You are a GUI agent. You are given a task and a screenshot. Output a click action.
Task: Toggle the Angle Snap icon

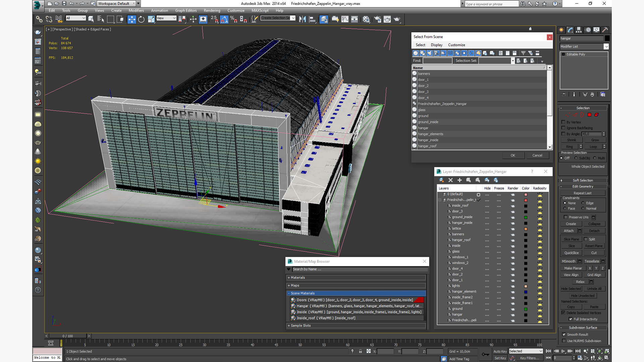click(224, 19)
